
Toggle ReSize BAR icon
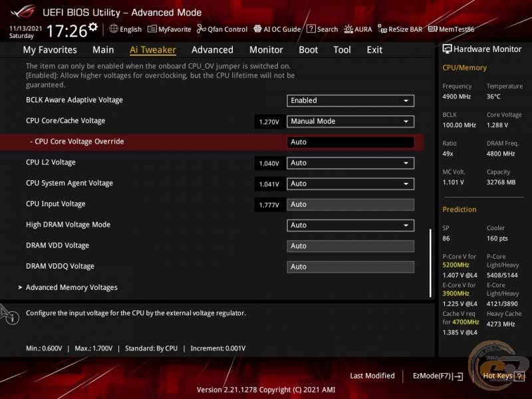[x=382, y=29]
